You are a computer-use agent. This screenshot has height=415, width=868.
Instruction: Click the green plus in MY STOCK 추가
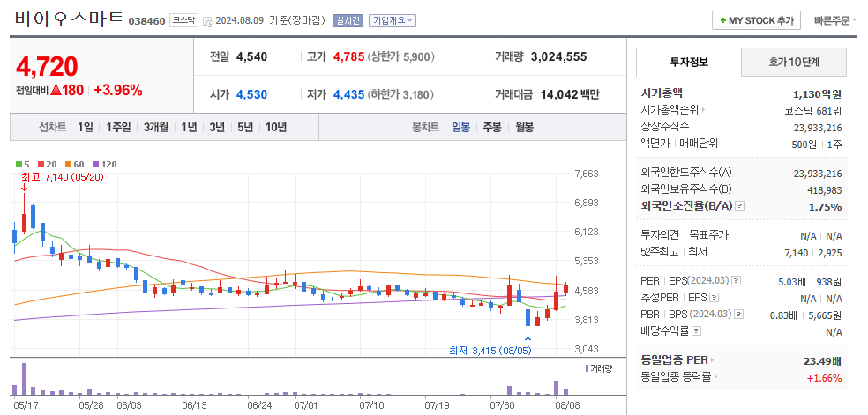(x=722, y=21)
